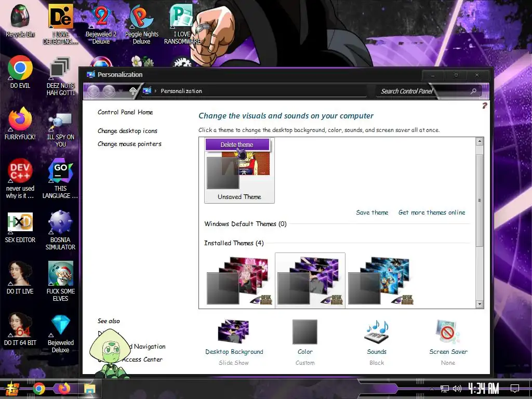This screenshot has width=532, height=399.
Task: Click the theme list scroll down arrow
Action: (x=480, y=304)
